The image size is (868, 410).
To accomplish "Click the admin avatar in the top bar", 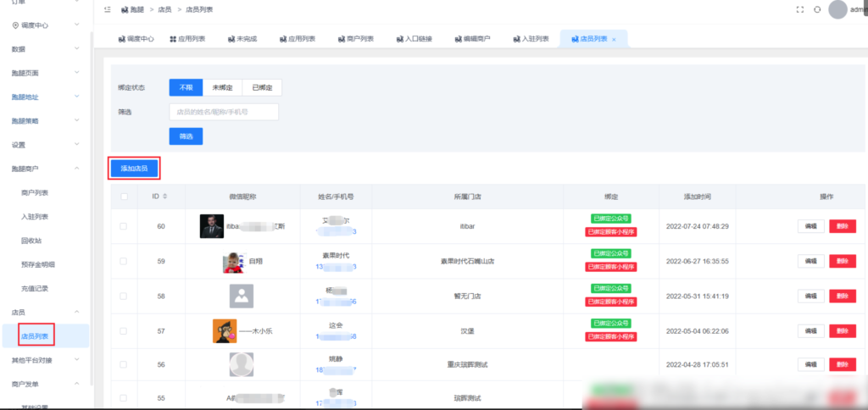I will pos(837,9).
